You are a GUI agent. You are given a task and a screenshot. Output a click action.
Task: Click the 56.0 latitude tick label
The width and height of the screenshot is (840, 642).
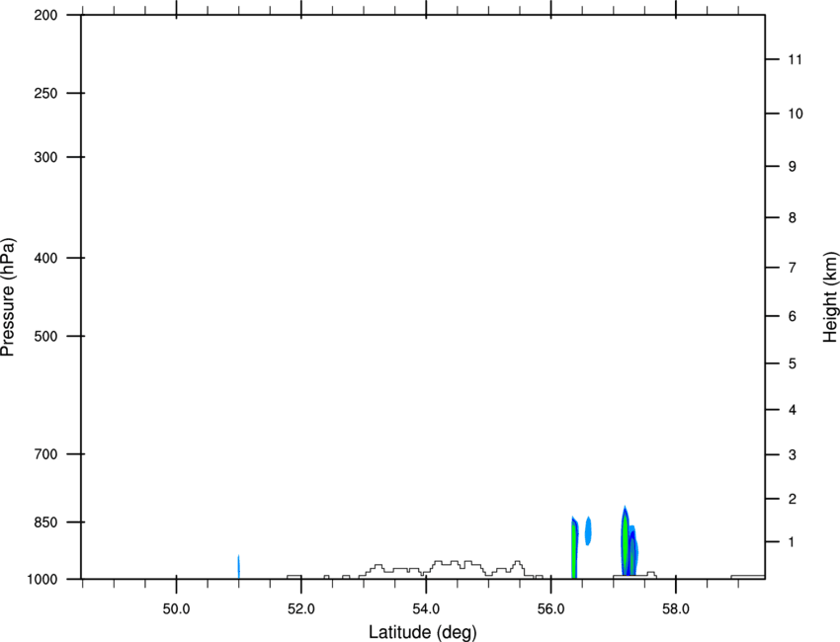click(550, 609)
